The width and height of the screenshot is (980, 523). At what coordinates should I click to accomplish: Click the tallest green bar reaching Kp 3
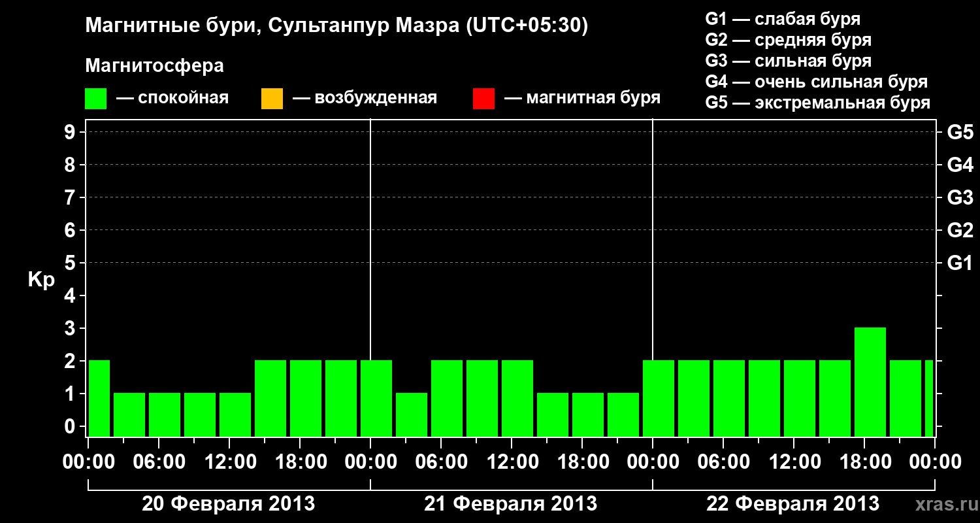point(870,382)
